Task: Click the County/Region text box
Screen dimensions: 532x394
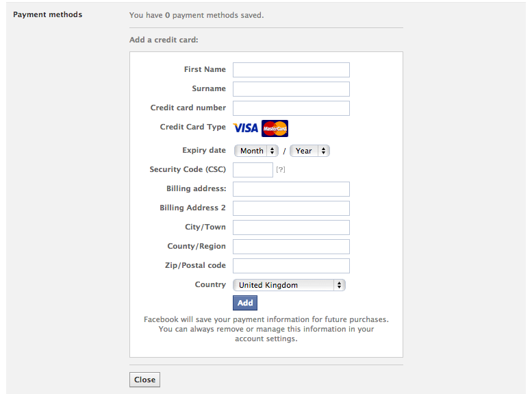Action: click(291, 247)
